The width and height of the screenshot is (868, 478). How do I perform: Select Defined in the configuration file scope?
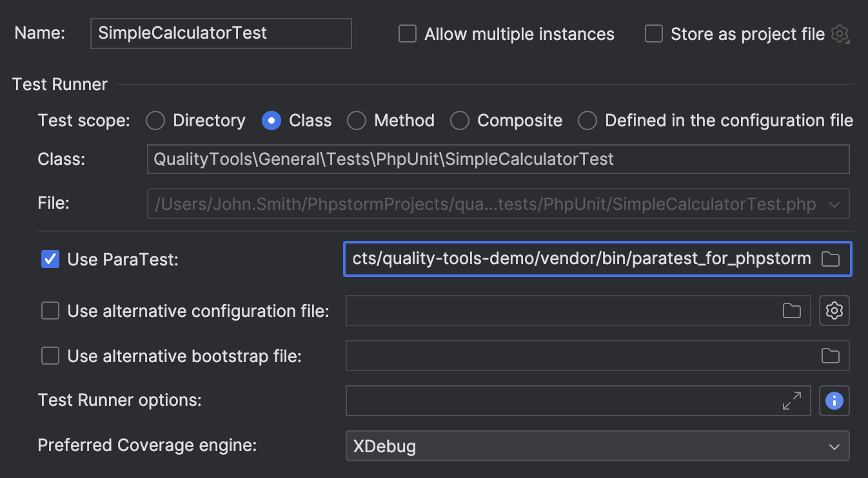coord(587,120)
